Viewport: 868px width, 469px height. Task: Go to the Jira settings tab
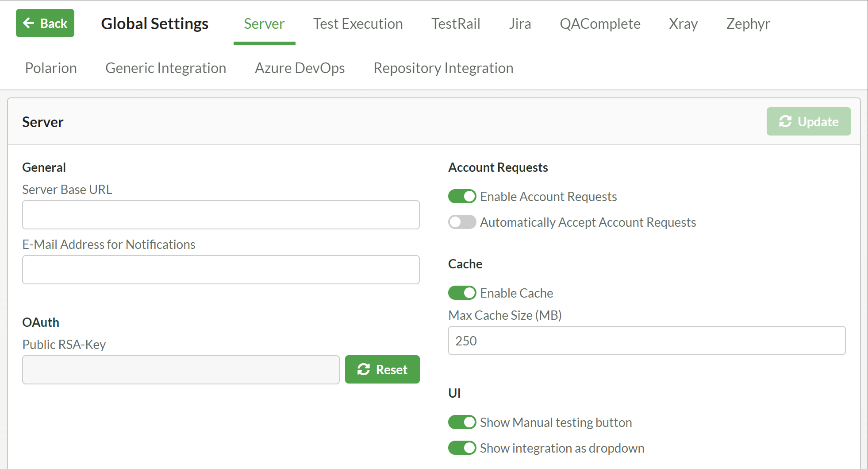coord(520,24)
